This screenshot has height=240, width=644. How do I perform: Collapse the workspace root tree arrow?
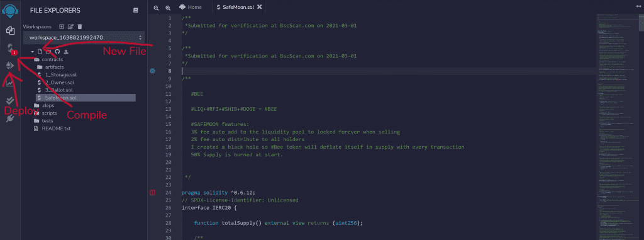[32, 52]
